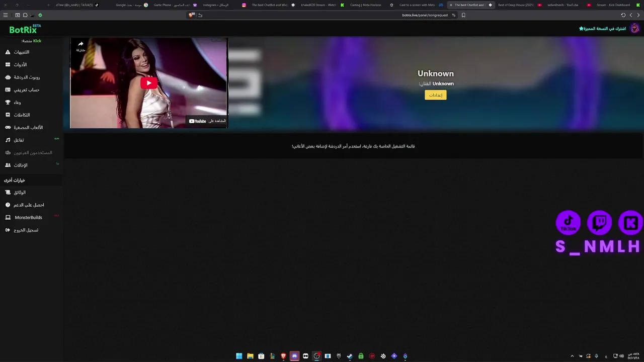Bookmark this page icon
This screenshot has width=644, height=362.
click(x=463, y=15)
